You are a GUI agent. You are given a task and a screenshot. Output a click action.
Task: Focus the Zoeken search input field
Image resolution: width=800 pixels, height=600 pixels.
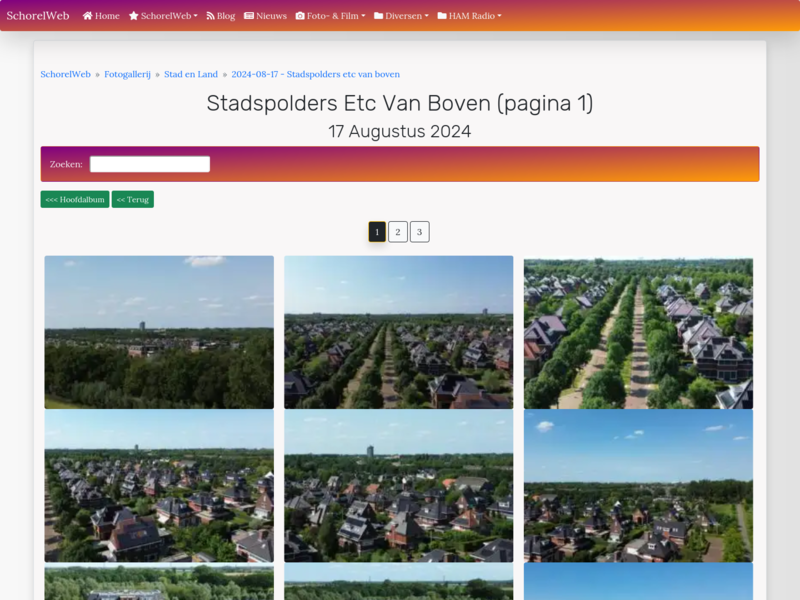(150, 164)
